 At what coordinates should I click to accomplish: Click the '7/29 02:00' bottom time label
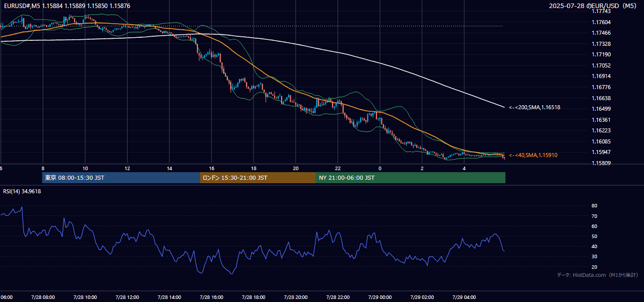[422, 297]
